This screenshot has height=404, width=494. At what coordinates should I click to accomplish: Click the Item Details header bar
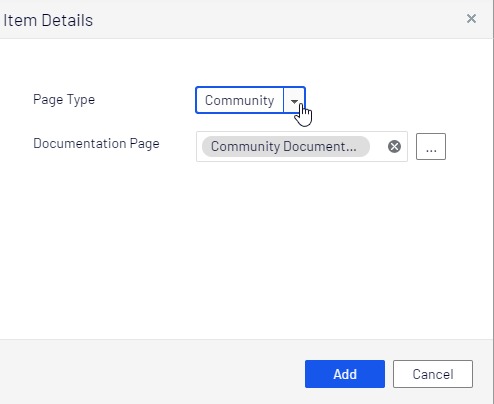(247, 19)
